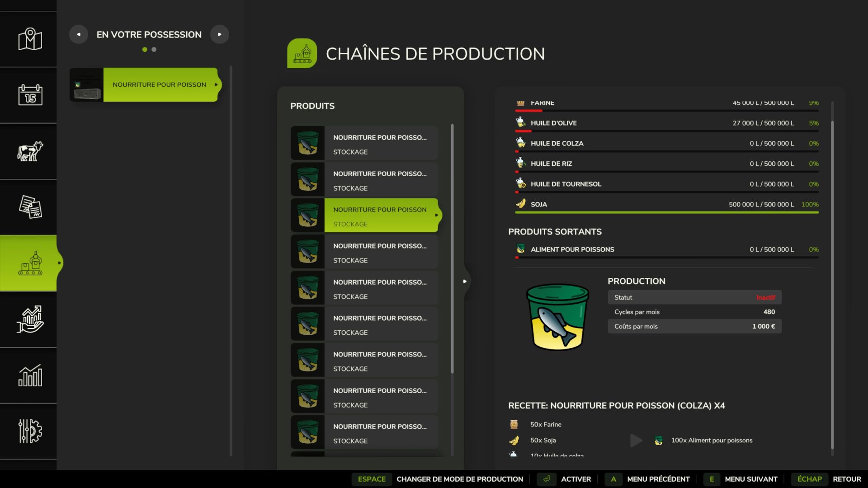The height and width of the screenshot is (488, 868).
Task: Open the statistics bar chart icon
Action: (x=30, y=375)
